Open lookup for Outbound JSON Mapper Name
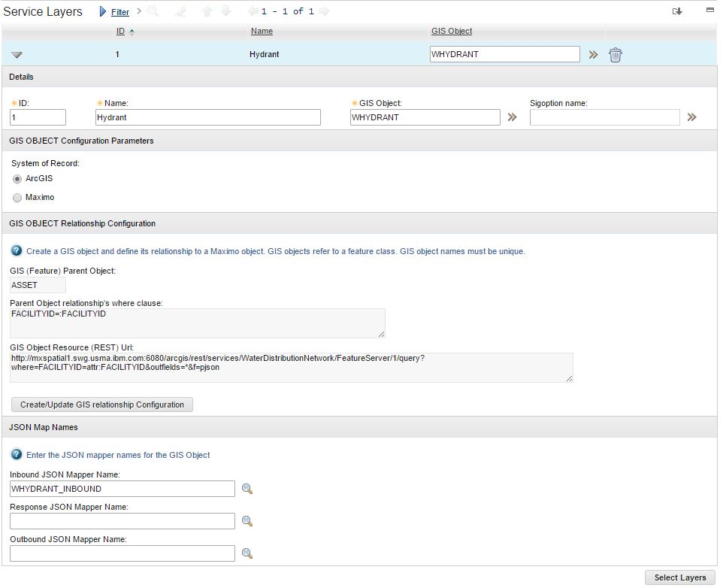Screen dimensions: 723x588 [247, 553]
